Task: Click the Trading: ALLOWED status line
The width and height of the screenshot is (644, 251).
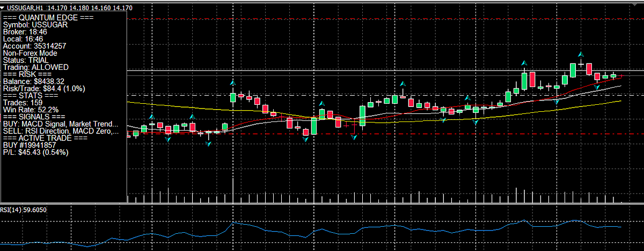Action: (x=35, y=67)
